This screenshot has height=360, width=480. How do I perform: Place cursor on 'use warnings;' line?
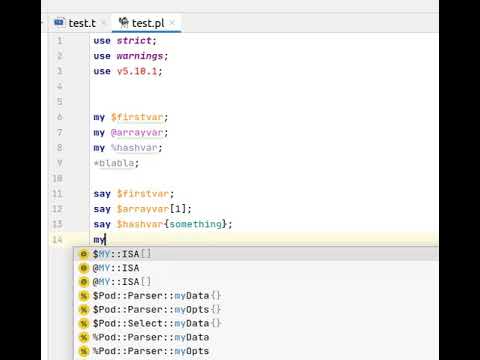pyautogui.click(x=131, y=56)
